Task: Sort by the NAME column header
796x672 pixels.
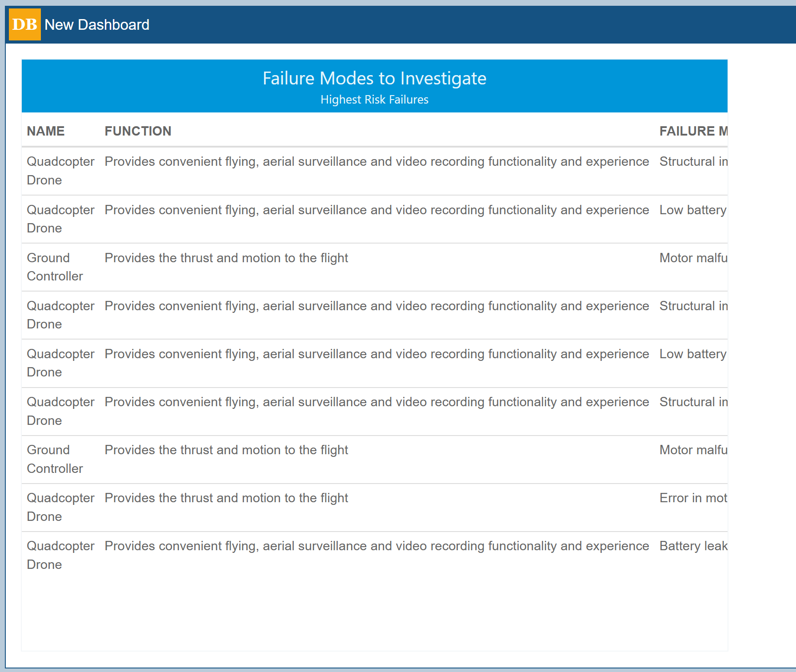Action: pos(46,131)
